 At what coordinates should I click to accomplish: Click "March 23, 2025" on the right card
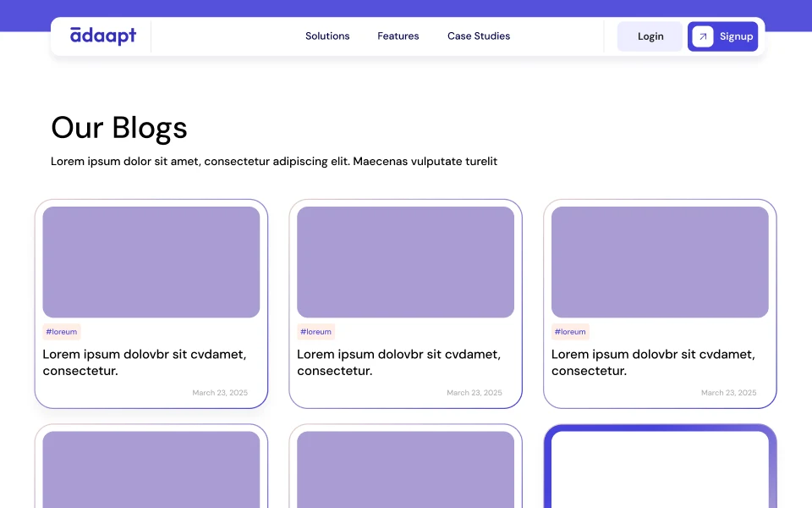click(728, 393)
